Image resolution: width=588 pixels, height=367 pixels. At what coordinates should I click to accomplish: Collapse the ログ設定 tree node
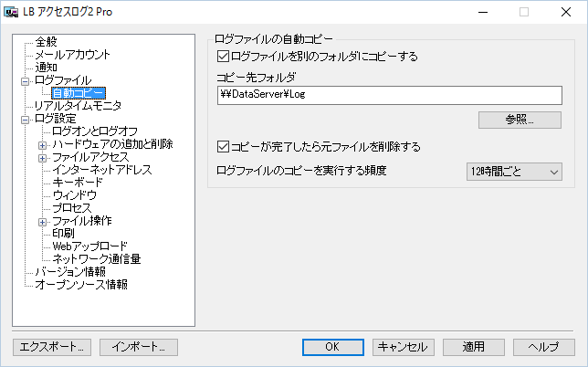25,119
